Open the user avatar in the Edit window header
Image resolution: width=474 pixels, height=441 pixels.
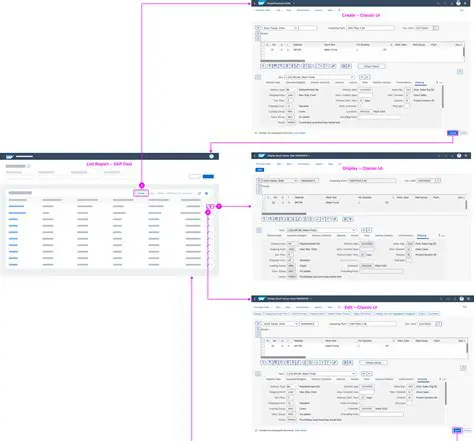461,299
